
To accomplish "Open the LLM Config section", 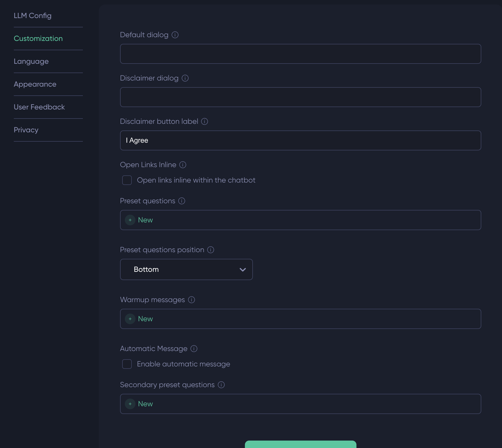I will [x=33, y=16].
